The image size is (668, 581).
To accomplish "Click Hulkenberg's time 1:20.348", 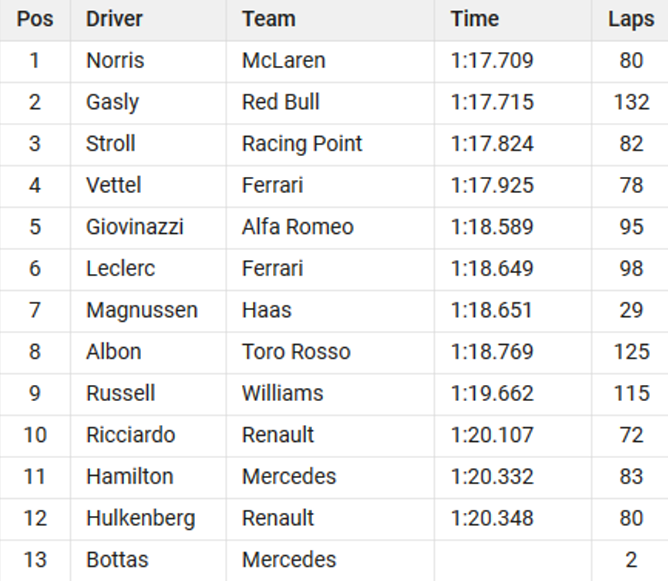I will (x=492, y=518).
